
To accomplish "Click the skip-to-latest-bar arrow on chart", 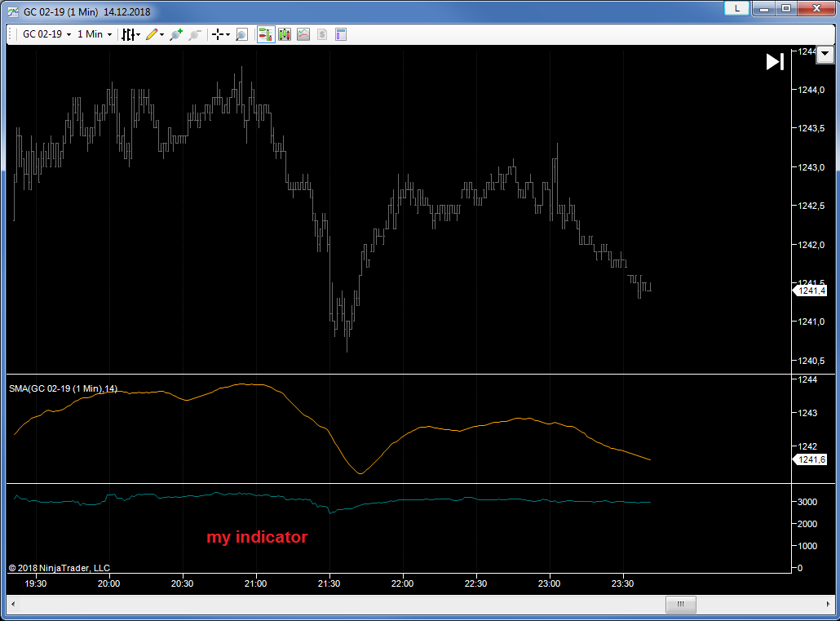I will 775,62.
